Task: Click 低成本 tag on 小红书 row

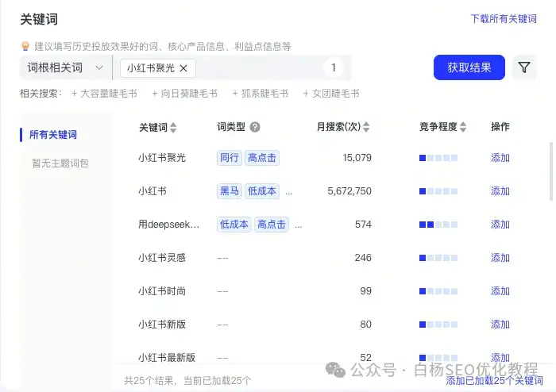Action: [x=261, y=191]
